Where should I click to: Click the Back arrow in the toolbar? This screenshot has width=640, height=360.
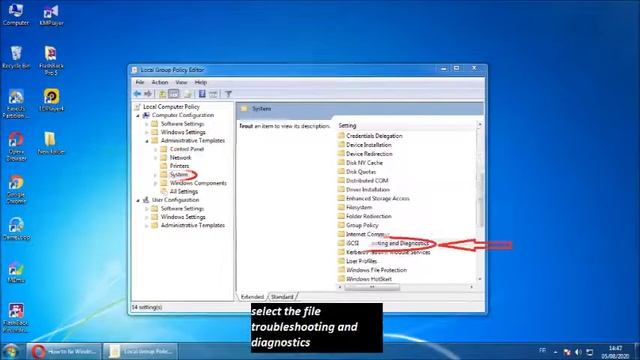[x=137, y=94]
